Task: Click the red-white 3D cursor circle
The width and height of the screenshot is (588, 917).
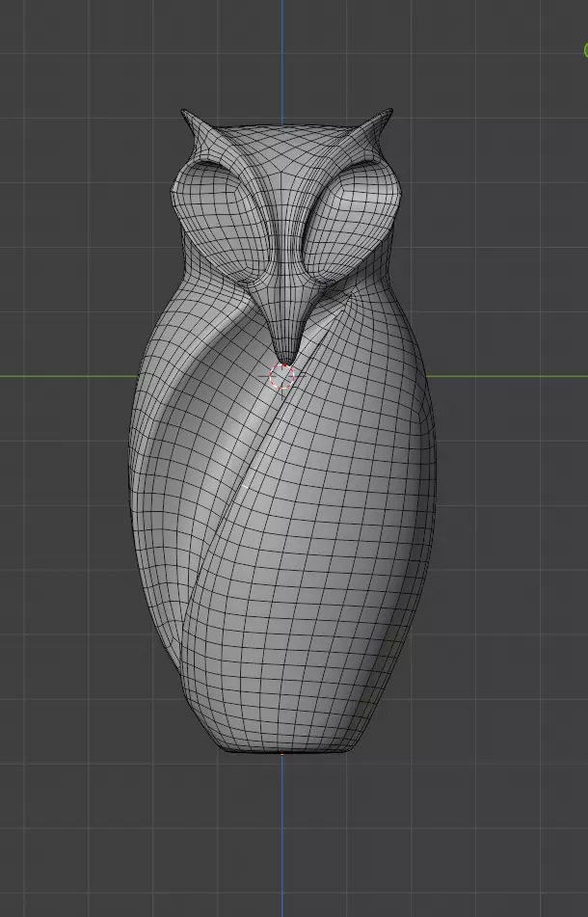Action: click(x=282, y=377)
